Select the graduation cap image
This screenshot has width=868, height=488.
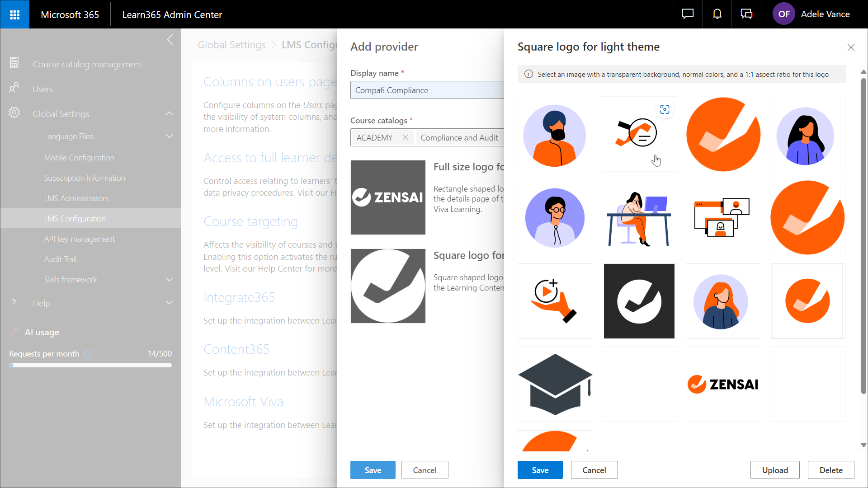(x=555, y=384)
